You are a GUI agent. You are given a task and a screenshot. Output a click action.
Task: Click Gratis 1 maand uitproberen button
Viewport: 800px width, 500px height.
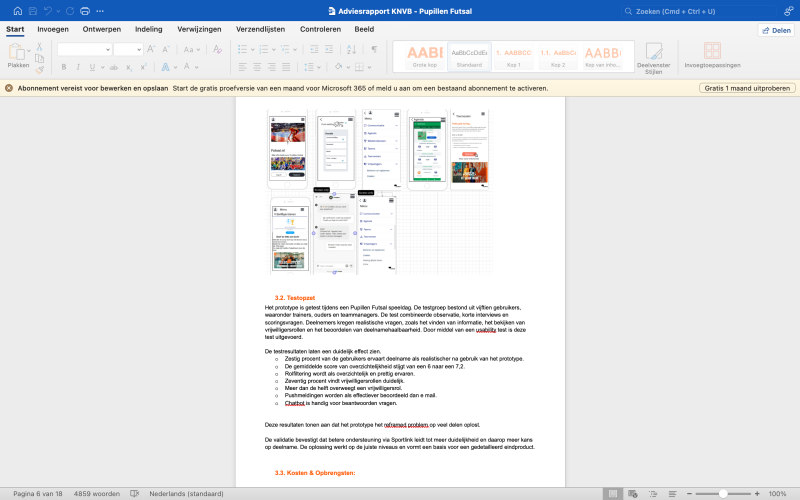tap(746, 88)
